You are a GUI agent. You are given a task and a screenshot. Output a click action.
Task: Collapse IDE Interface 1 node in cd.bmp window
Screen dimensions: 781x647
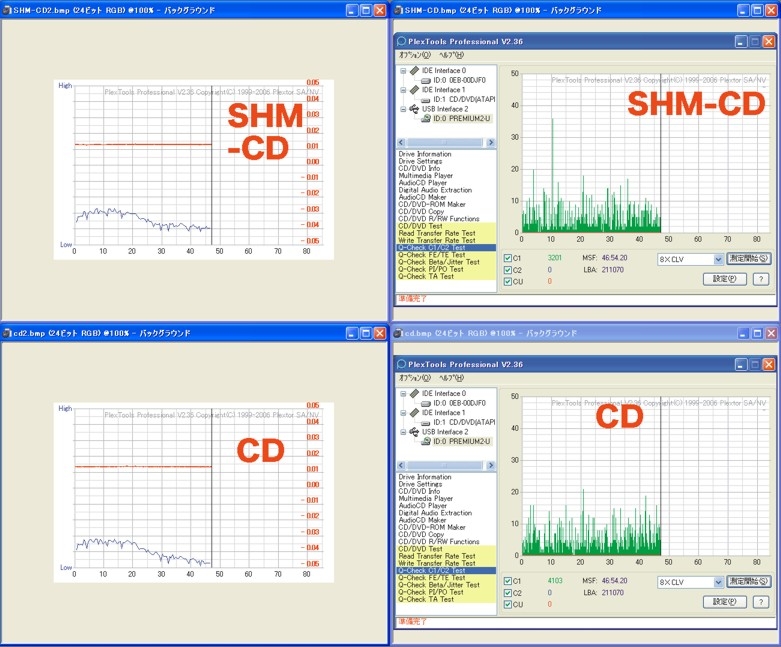tap(403, 413)
